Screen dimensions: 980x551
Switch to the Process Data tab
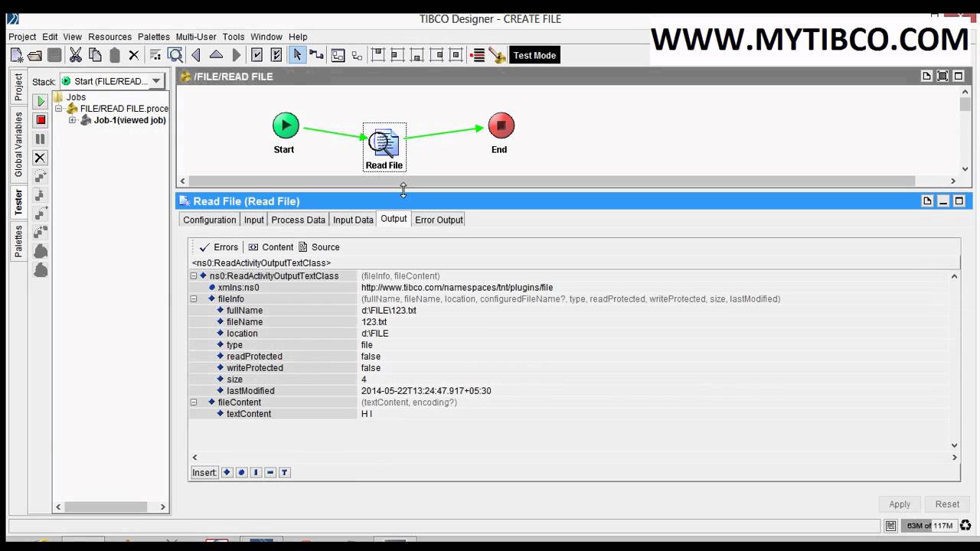click(x=298, y=220)
